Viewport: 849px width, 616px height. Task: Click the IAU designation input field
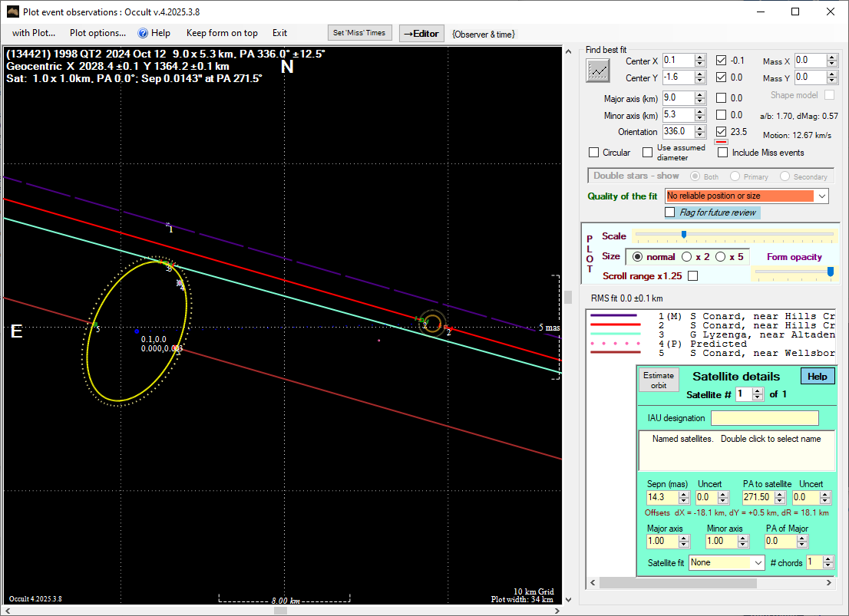tap(765, 418)
